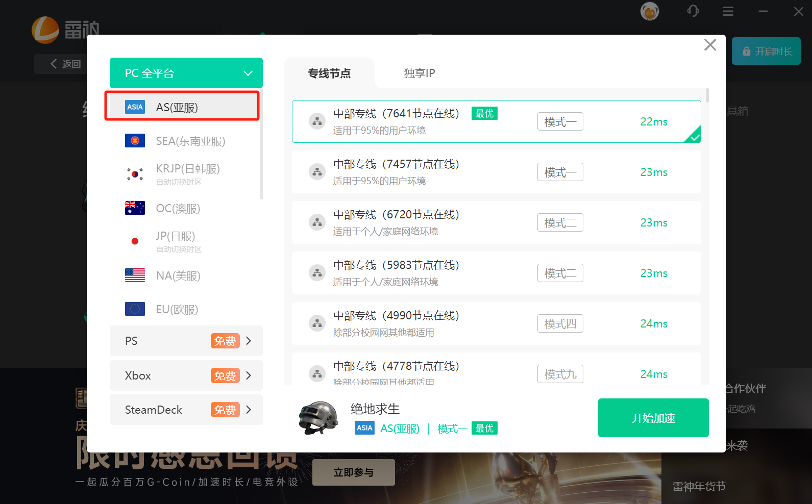The image size is (812, 504).
Task: Click the American flag icon
Action: pos(135,275)
